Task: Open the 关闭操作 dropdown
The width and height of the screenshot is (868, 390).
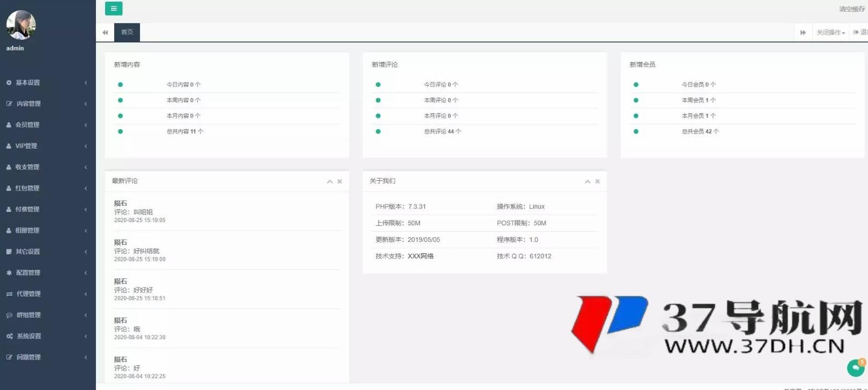Action: pos(830,33)
